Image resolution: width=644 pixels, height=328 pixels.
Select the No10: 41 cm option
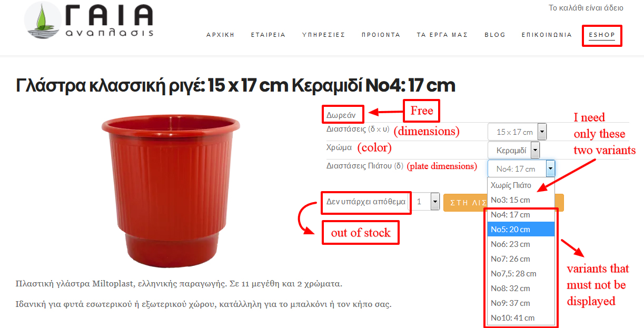coord(521,318)
